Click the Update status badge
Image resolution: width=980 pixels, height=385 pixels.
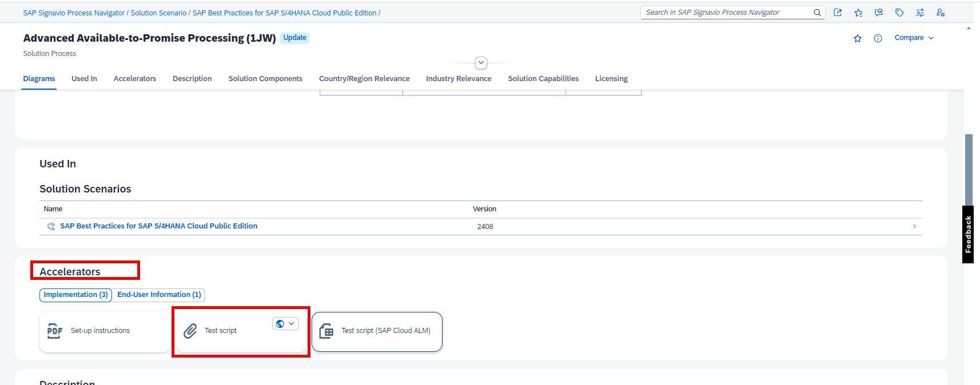(294, 38)
